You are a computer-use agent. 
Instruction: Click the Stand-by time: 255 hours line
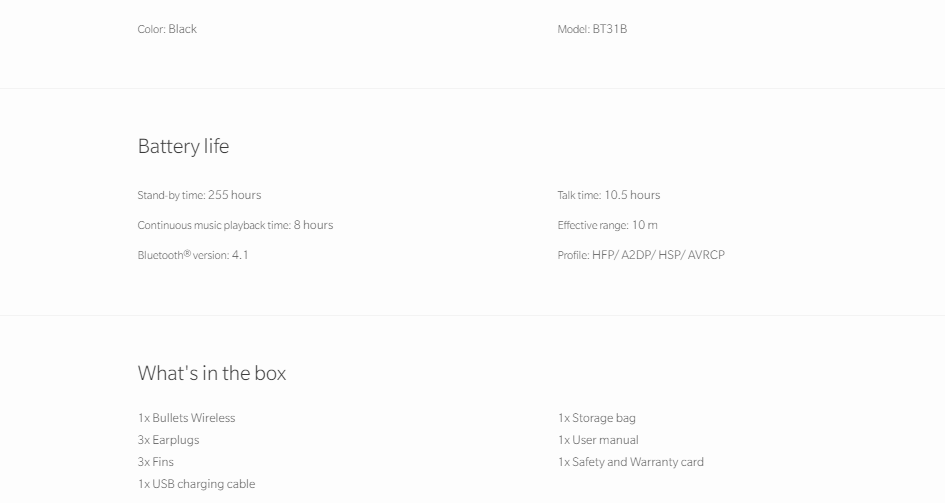pyautogui.click(x=199, y=195)
